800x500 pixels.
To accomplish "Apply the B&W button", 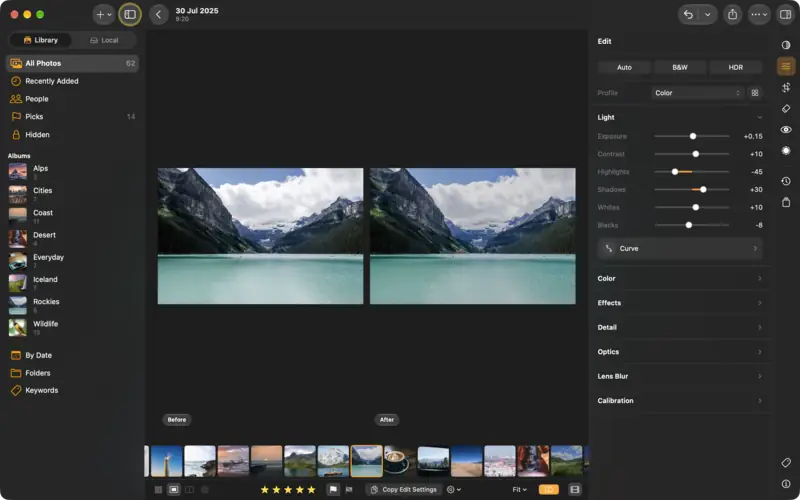I will click(x=680, y=67).
